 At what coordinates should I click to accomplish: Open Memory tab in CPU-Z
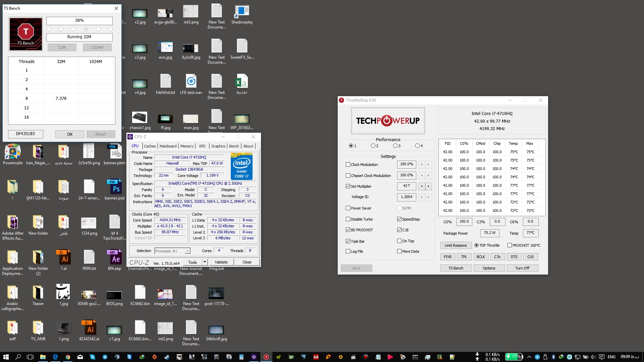[x=187, y=146]
